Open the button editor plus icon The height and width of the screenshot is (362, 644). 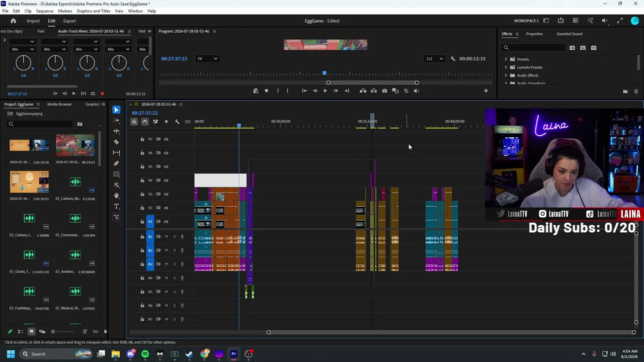tap(486, 91)
